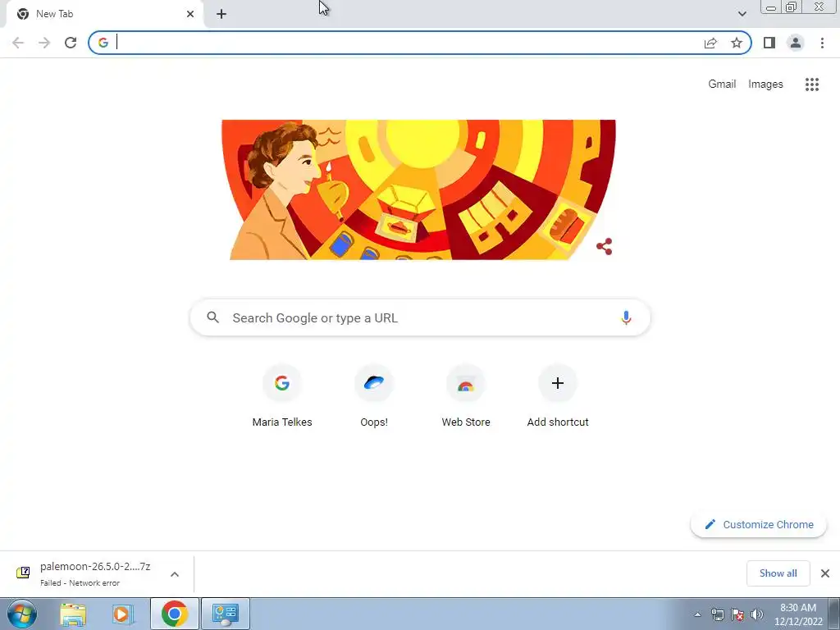Open the Gmail link

point(722,84)
